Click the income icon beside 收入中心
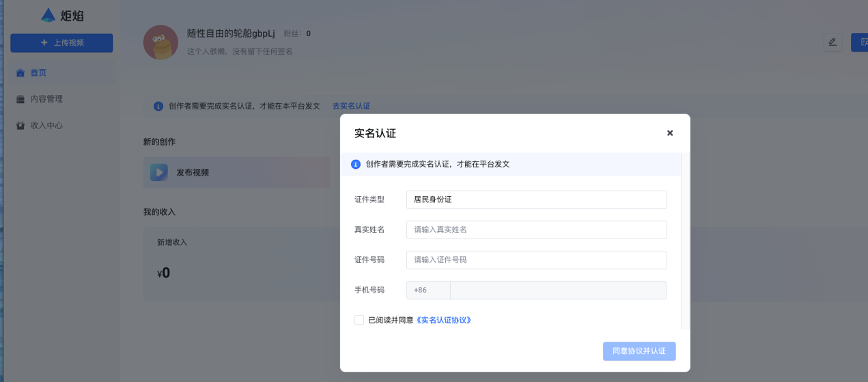The height and width of the screenshot is (382, 868). click(20, 126)
